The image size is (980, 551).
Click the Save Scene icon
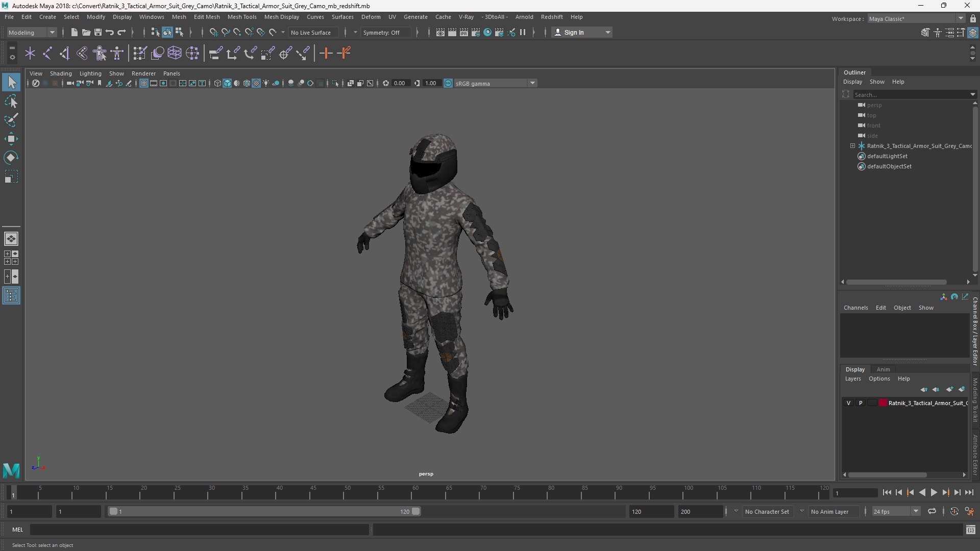(98, 32)
